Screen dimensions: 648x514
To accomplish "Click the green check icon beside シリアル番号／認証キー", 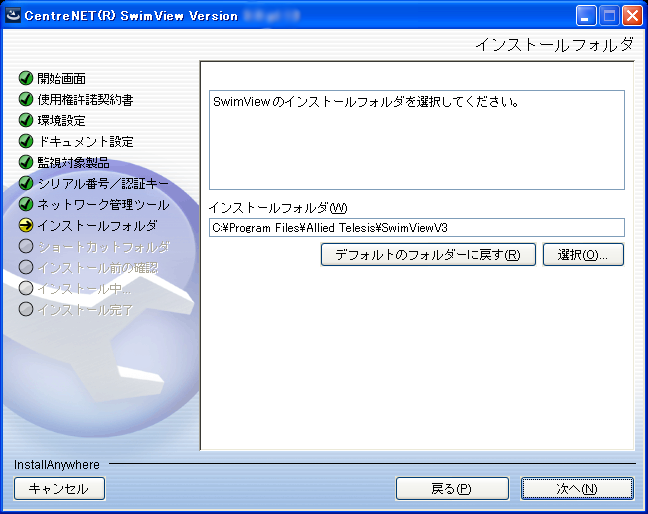I will pos(26,183).
